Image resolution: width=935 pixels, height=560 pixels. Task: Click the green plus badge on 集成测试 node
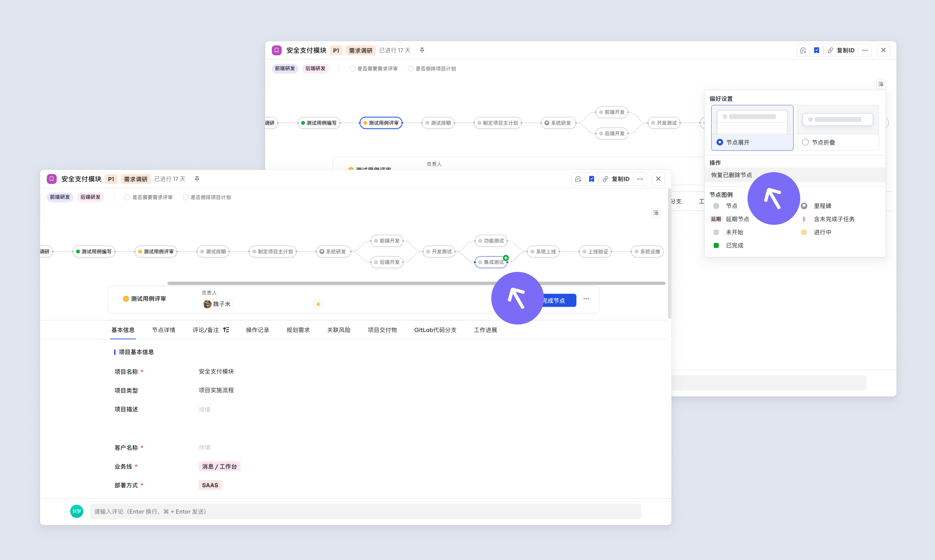coord(506,258)
